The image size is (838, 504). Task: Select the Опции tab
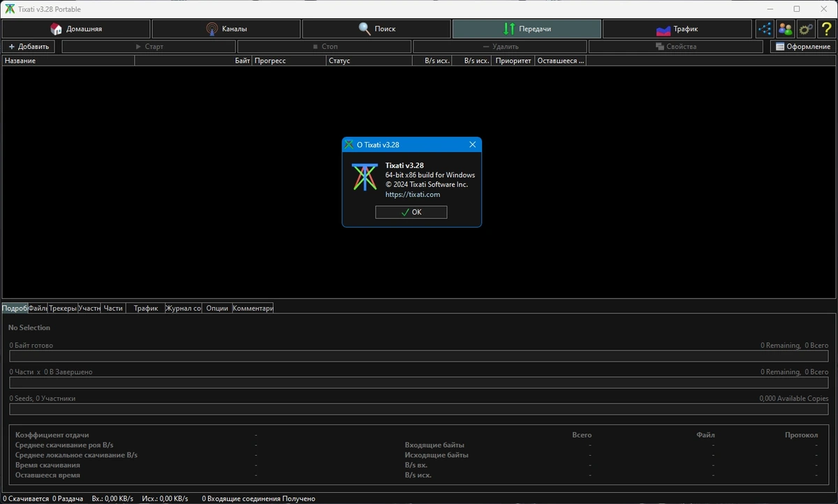click(x=217, y=308)
